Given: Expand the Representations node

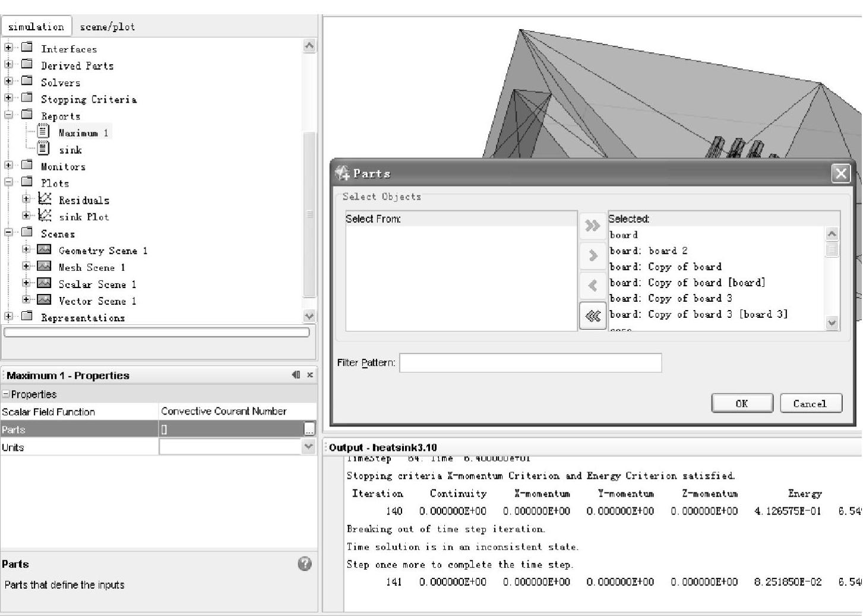Looking at the screenshot, I should pyautogui.click(x=8, y=317).
